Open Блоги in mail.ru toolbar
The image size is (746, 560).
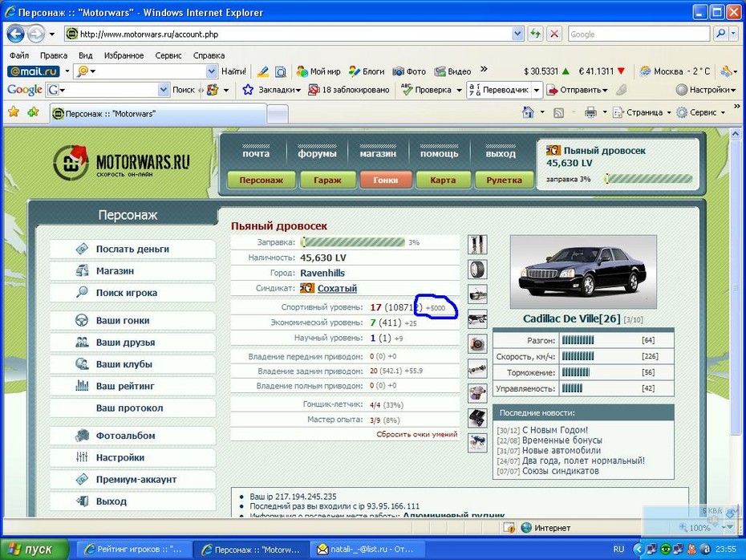[x=367, y=71]
